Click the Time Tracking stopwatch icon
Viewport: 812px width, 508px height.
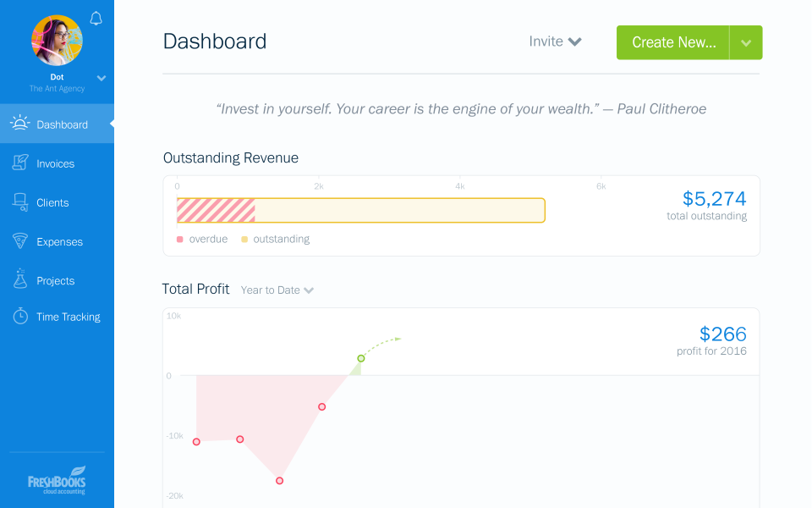click(20, 316)
